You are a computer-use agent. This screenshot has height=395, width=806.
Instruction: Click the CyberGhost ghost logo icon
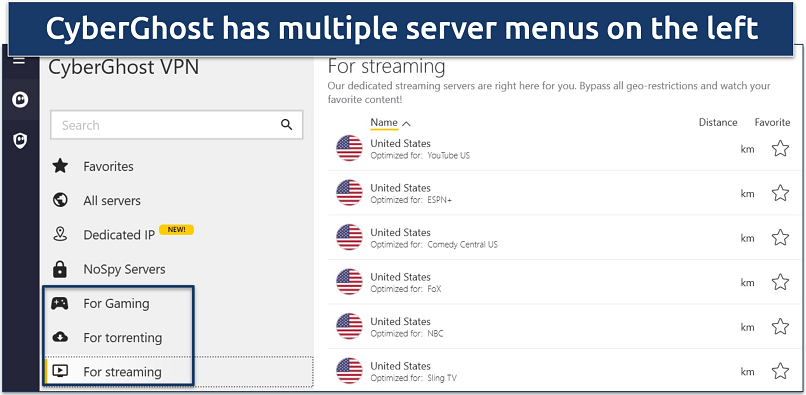coord(20,100)
